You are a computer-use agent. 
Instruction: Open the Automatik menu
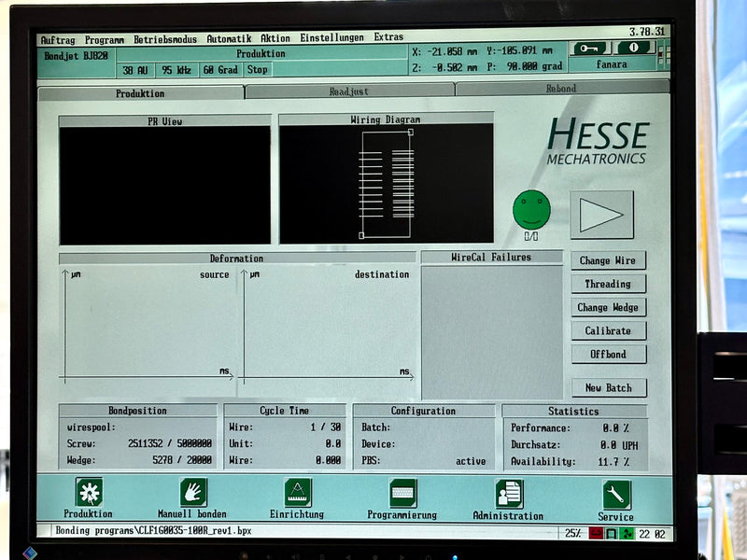click(229, 39)
